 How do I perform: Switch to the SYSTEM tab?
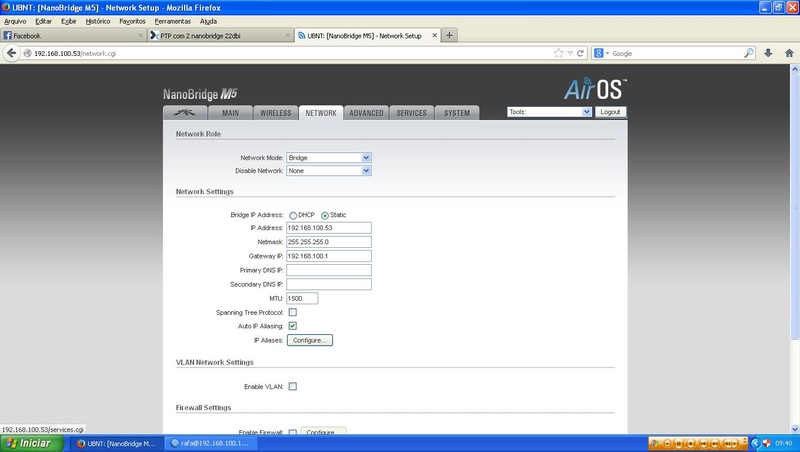pos(457,113)
